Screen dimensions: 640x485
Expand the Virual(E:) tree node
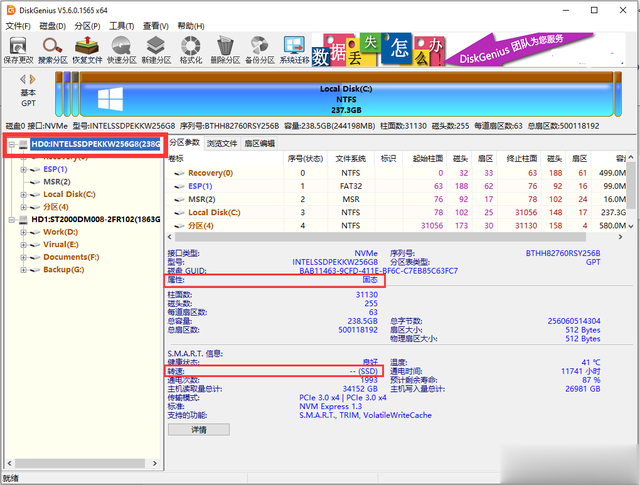coord(23,245)
